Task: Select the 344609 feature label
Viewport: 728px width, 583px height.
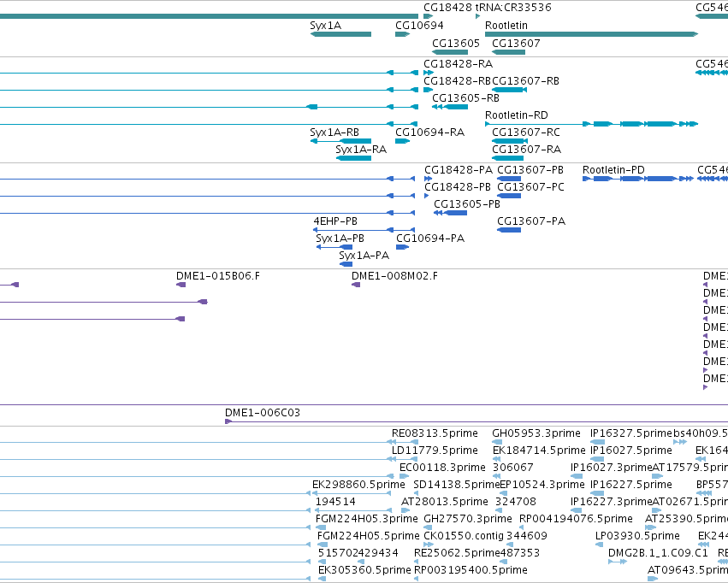Action: (526, 536)
